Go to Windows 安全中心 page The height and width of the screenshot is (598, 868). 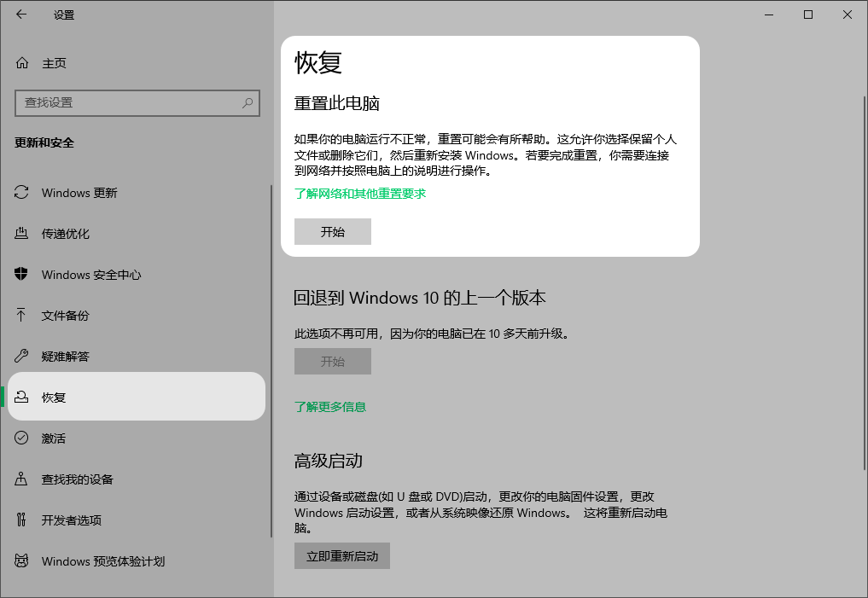pos(137,275)
